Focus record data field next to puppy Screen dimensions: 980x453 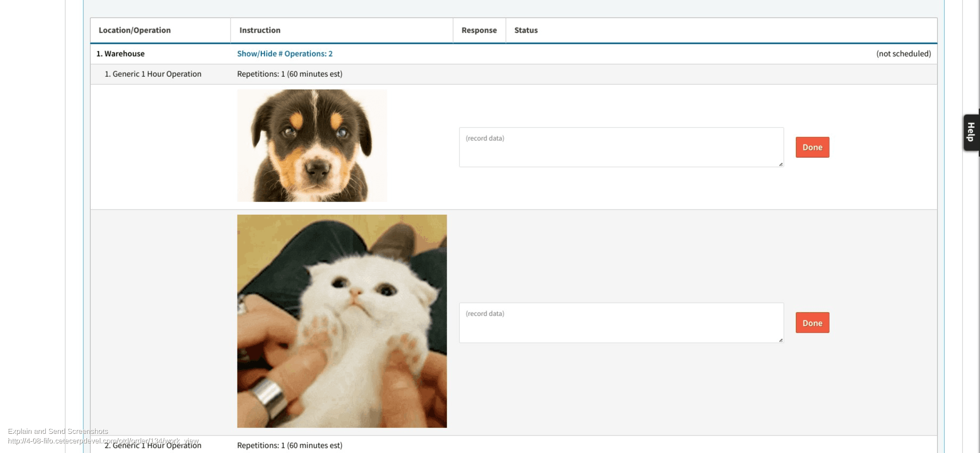click(620, 147)
